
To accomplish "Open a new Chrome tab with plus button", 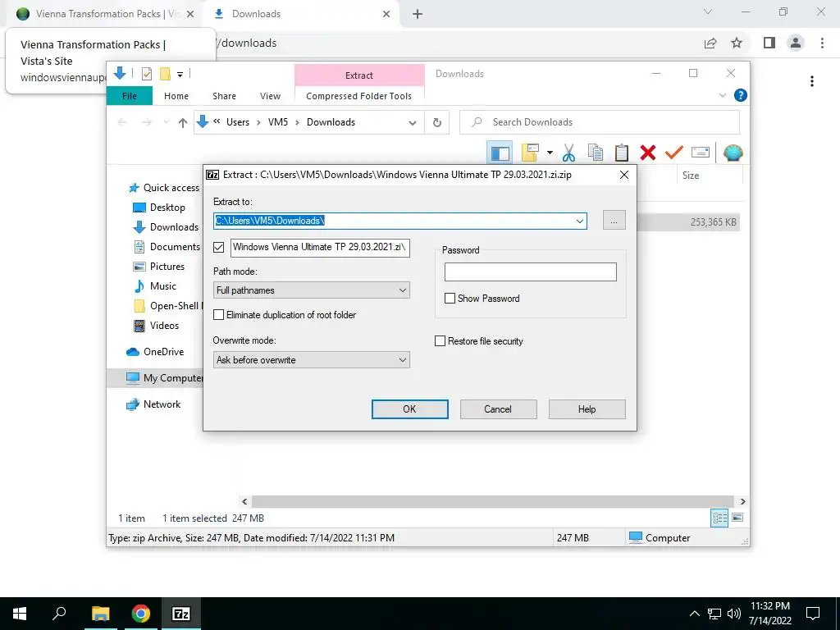I will pyautogui.click(x=418, y=15).
